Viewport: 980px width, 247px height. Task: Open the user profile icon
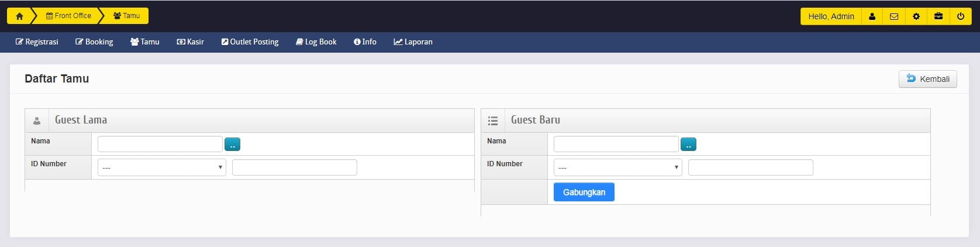872,16
